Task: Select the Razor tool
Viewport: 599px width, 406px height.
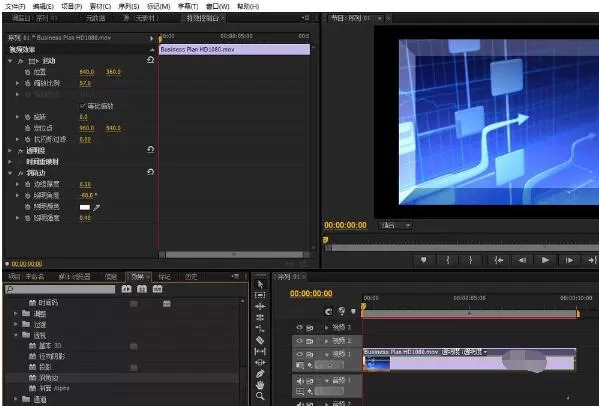Action: pos(260,340)
